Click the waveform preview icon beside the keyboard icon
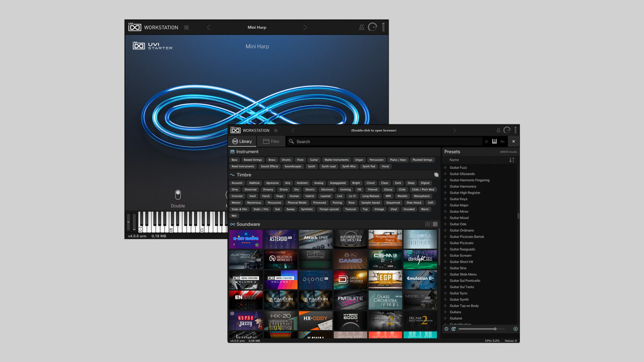This screenshot has height=362, width=644. pyautogui.click(x=501, y=142)
